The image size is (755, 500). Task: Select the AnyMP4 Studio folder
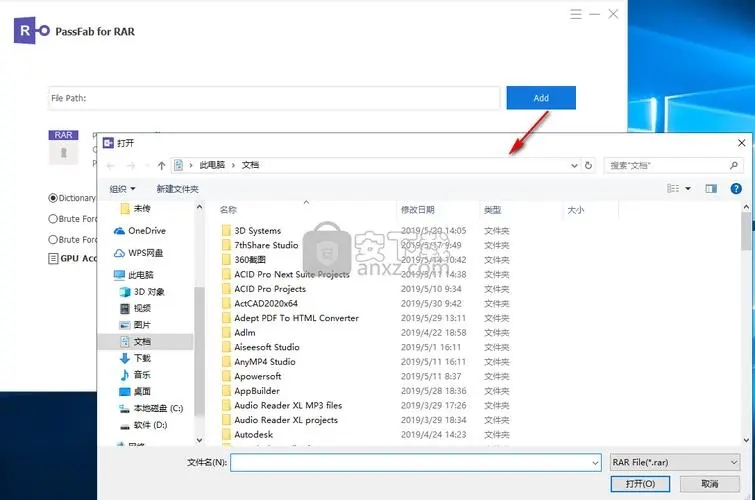(x=259, y=362)
